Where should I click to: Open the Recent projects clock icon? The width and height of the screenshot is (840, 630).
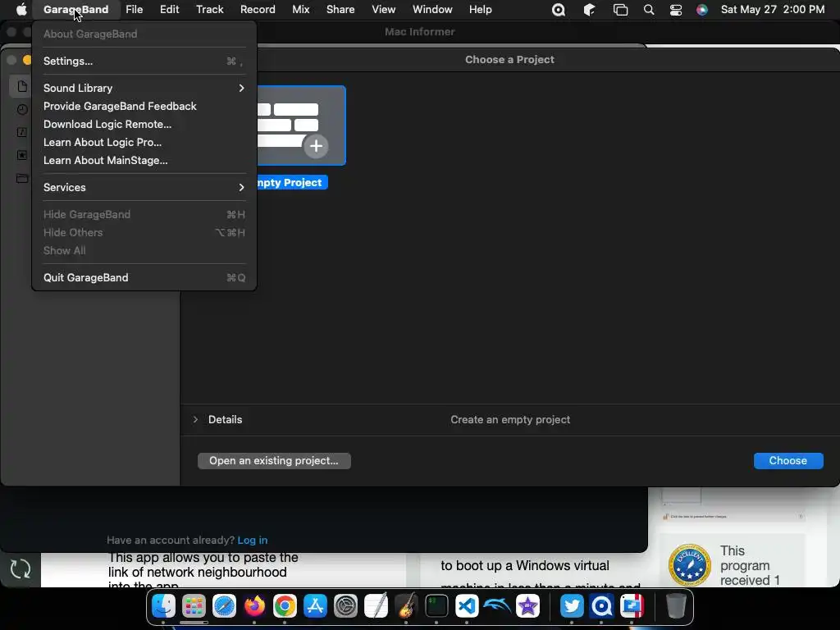[x=22, y=109]
